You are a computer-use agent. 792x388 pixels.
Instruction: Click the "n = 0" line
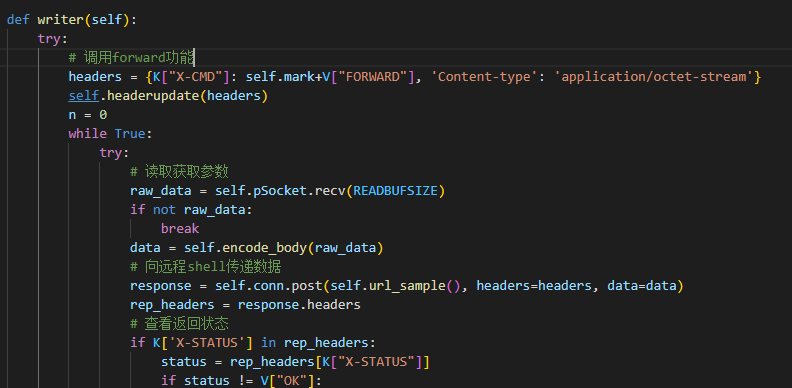[88, 115]
